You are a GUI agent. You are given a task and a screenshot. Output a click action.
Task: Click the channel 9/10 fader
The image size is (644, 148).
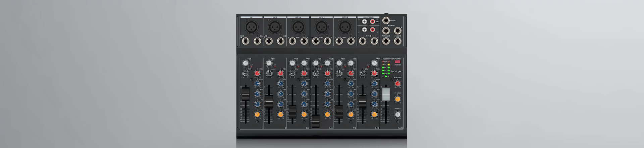pos(363,101)
